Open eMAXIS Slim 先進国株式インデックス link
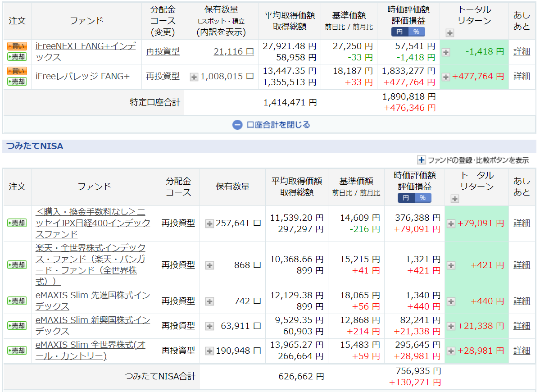 tap(93, 301)
